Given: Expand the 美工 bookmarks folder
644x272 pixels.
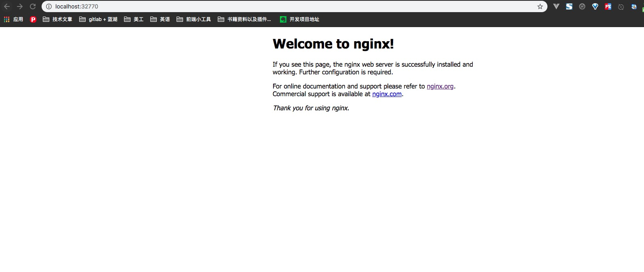Looking at the screenshot, I should (134, 19).
